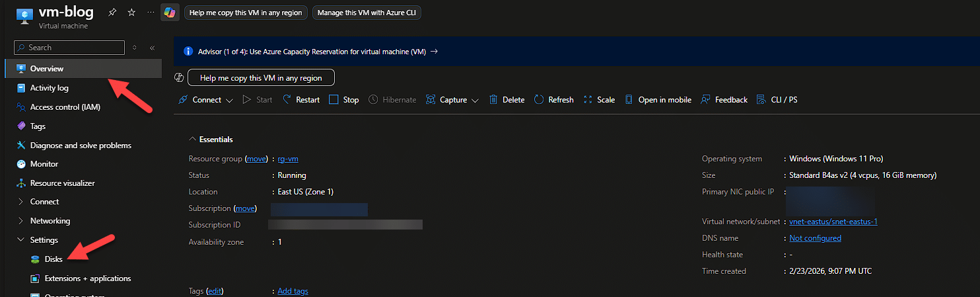
Task: Add vm-blog to favorites with star icon
Action: 131,13
